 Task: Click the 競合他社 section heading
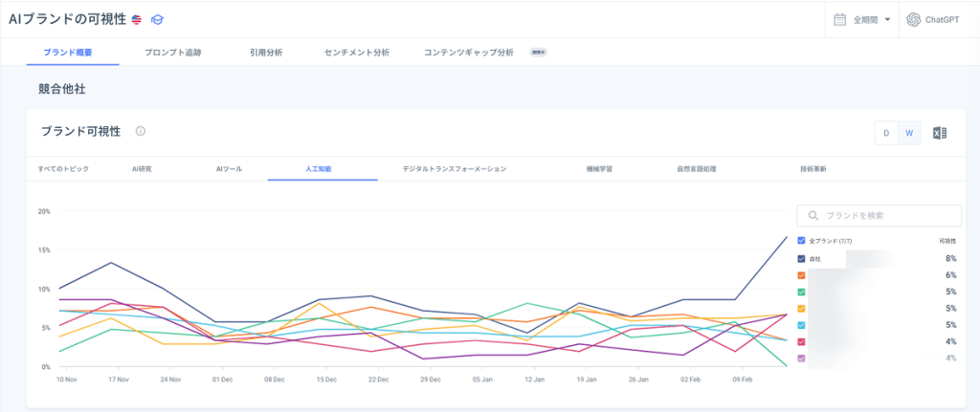point(62,90)
